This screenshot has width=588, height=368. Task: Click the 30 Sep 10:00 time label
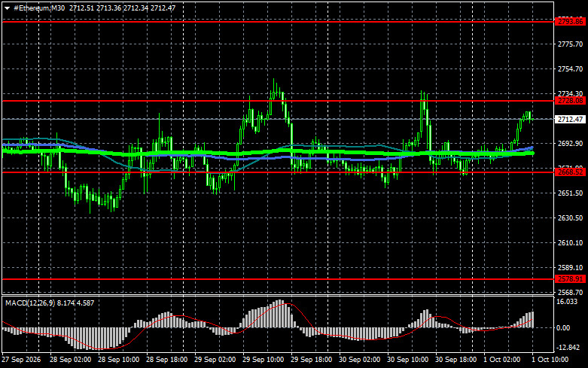pos(407,360)
